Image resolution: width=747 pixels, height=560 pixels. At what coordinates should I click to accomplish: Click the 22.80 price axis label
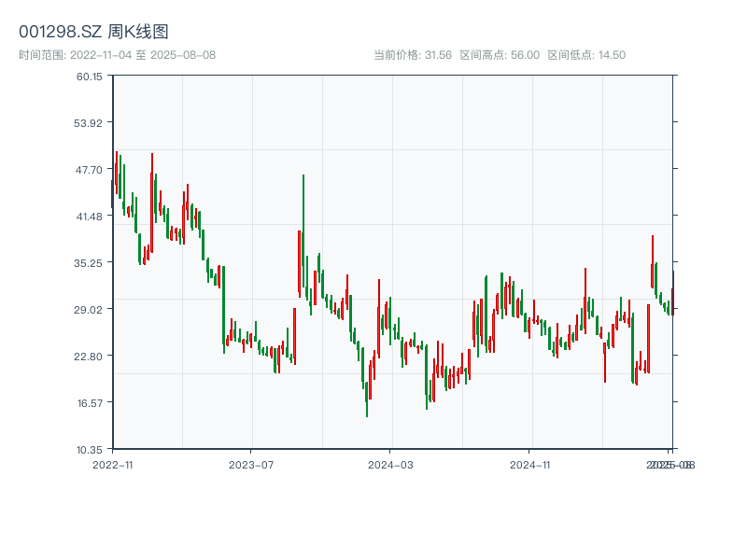[x=90, y=357]
